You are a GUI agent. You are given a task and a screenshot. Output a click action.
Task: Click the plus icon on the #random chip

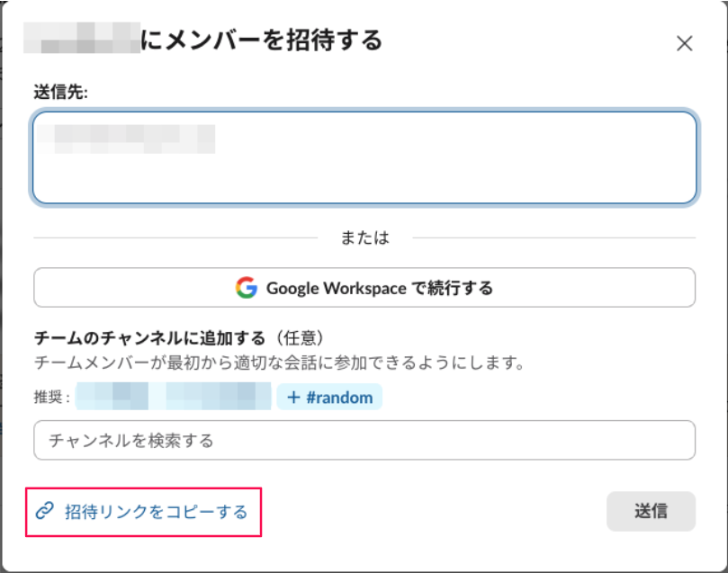[x=293, y=397]
